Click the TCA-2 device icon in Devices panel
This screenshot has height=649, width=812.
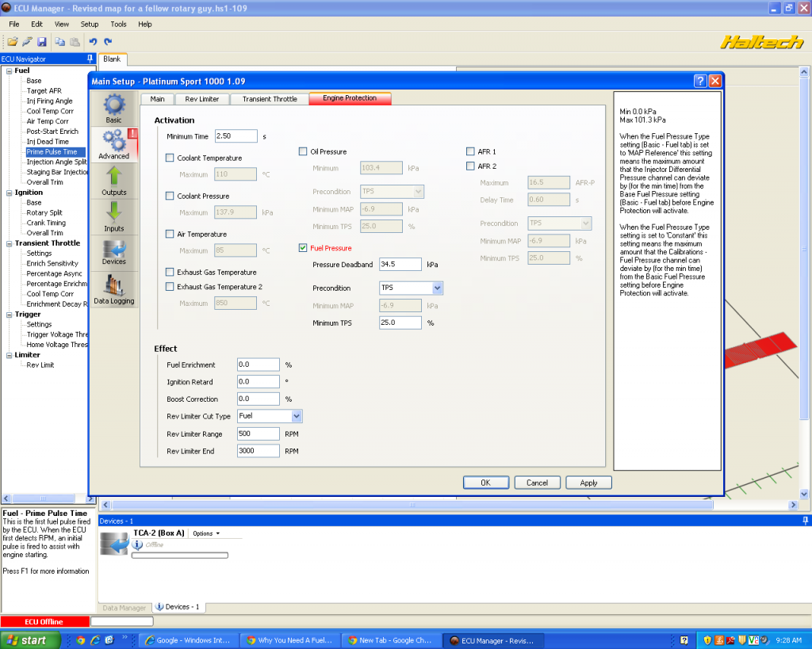tap(114, 544)
